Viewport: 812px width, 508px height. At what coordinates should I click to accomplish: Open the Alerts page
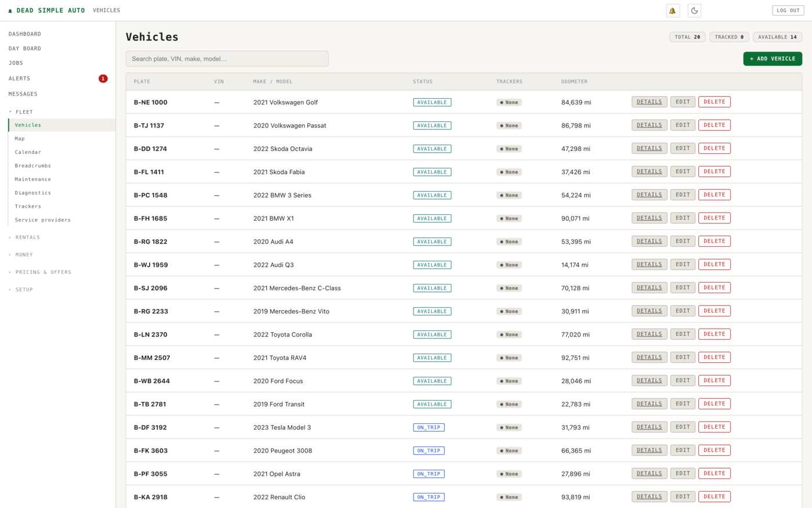pos(19,78)
